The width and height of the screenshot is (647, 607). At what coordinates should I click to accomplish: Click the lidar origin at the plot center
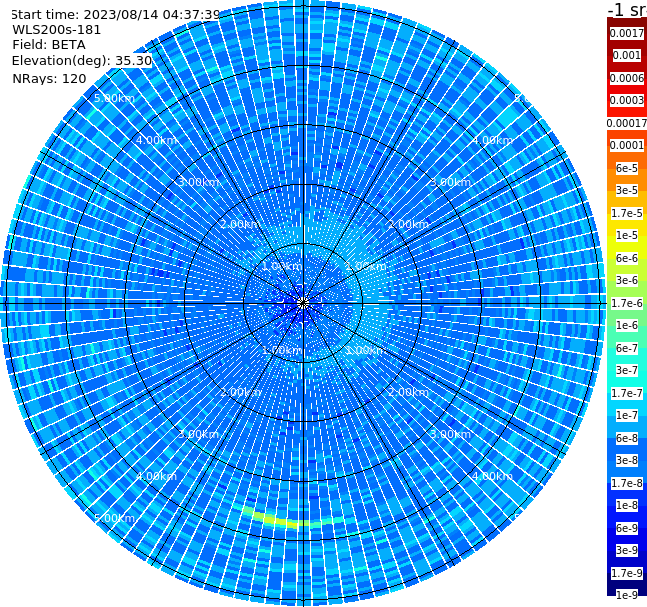pyautogui.click(x=303, y=303)
